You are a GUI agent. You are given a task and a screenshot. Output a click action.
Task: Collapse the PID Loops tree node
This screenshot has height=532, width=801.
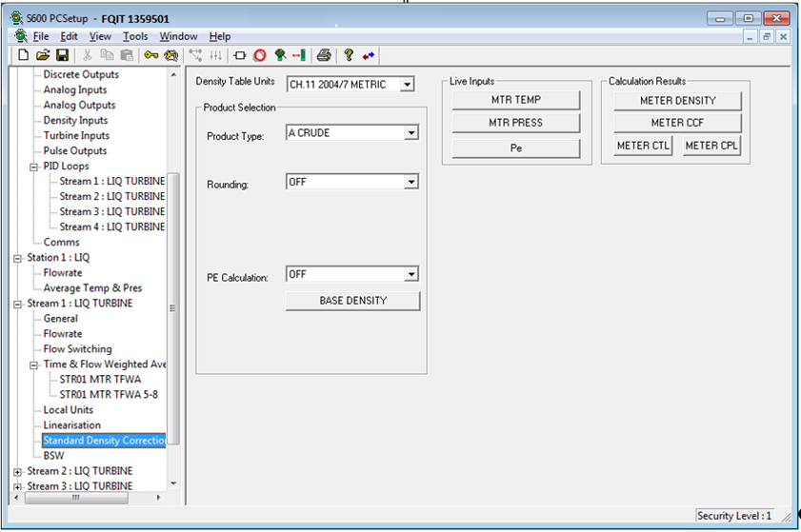click(x=33, y=167)
